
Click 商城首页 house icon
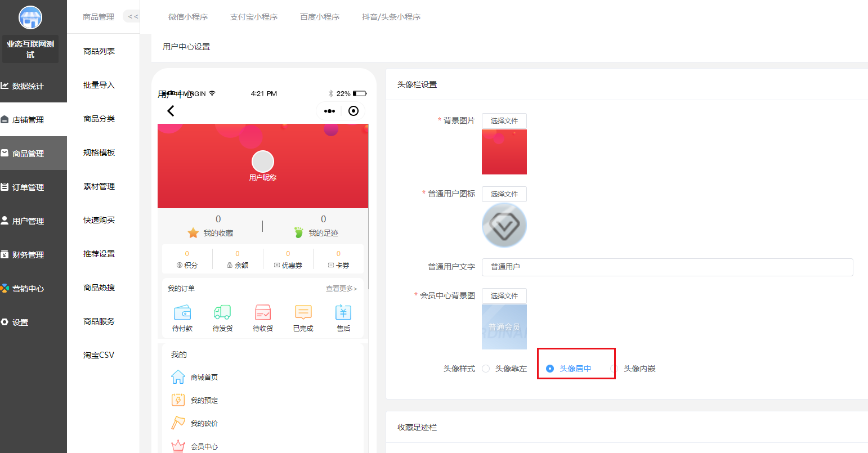click(178, 377)
